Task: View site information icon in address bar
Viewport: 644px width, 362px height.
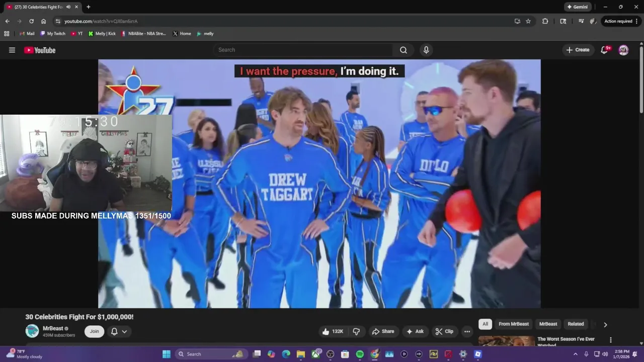Action: click(x=58, y=21)
